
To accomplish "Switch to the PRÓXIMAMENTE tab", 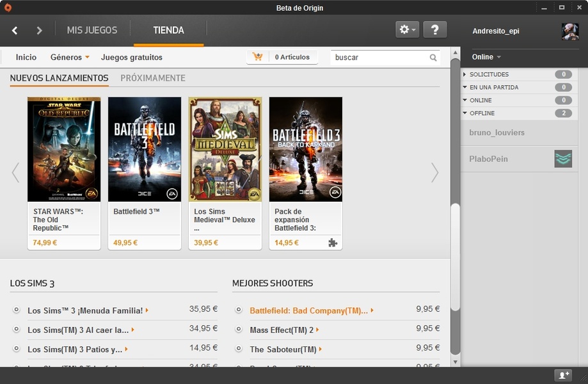I will coord(153,78).
